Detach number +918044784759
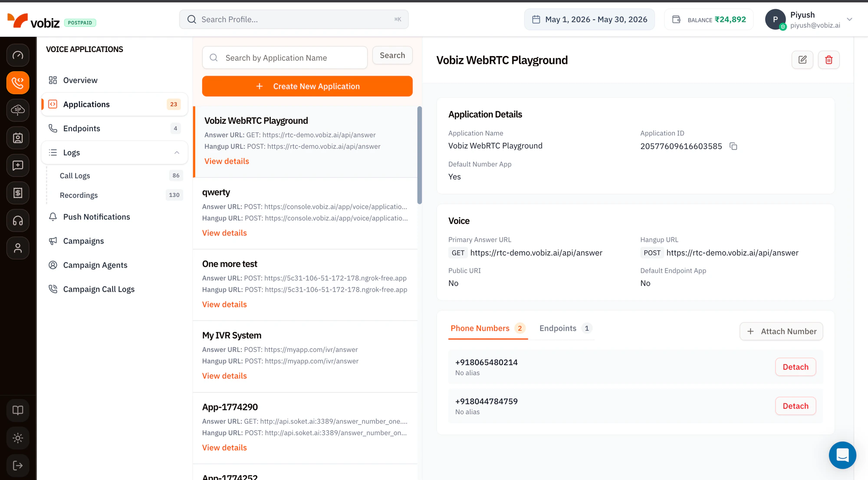 point(796,406)
